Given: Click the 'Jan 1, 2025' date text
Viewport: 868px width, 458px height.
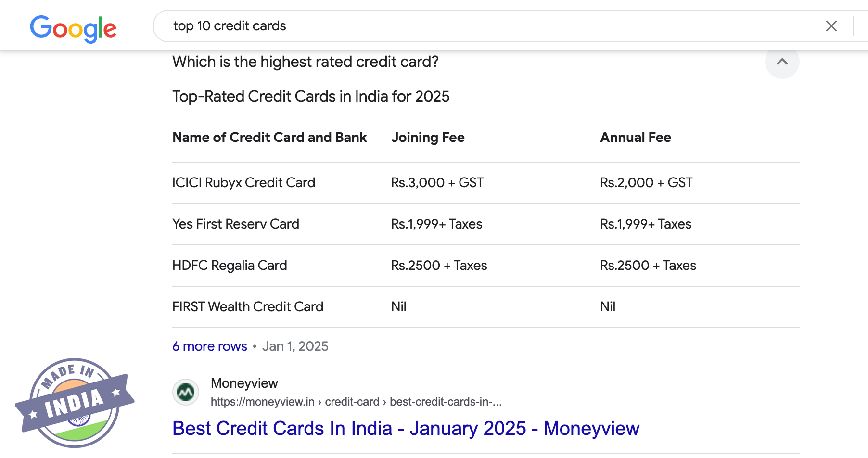Looking at the screenshot, I should pyautogui.click(x=295, y=346).
